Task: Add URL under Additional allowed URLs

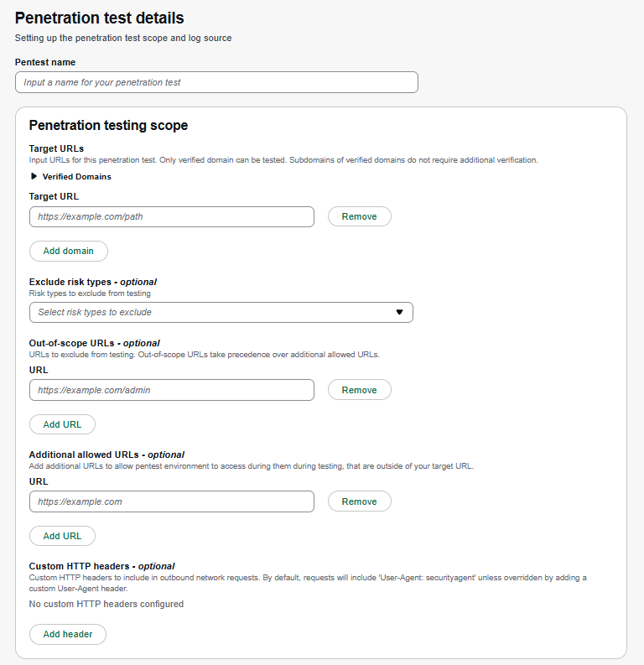Action: (62, 536)
